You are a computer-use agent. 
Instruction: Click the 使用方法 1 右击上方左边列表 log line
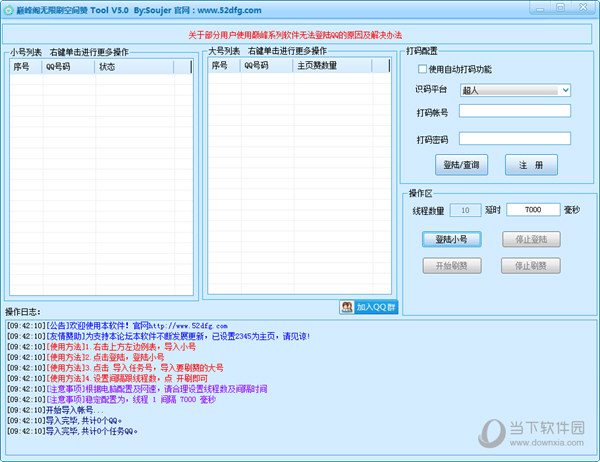point(101,347)
